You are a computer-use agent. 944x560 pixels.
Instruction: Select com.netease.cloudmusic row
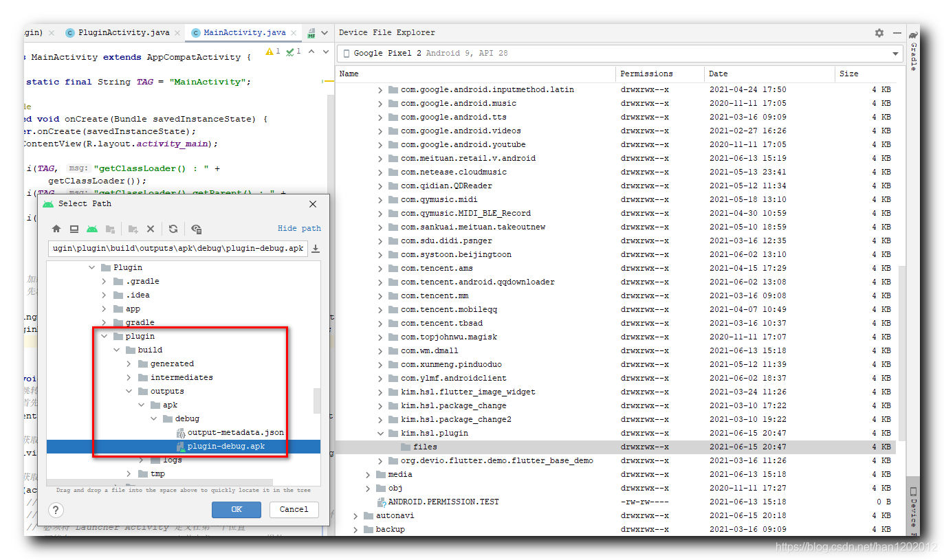pyautogui.click(x=616, y=172)
